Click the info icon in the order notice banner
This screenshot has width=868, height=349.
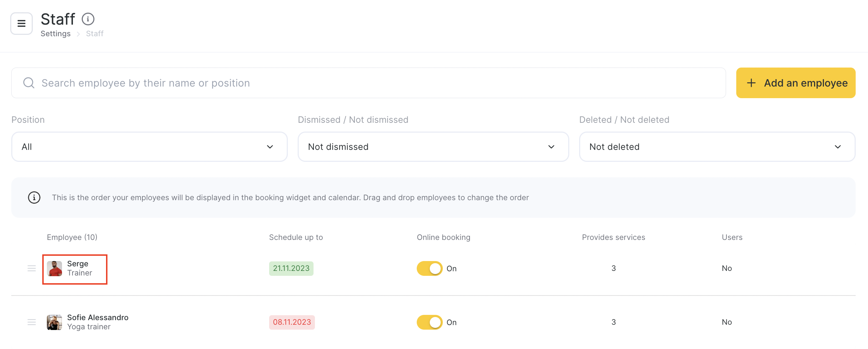pos(34,197)
